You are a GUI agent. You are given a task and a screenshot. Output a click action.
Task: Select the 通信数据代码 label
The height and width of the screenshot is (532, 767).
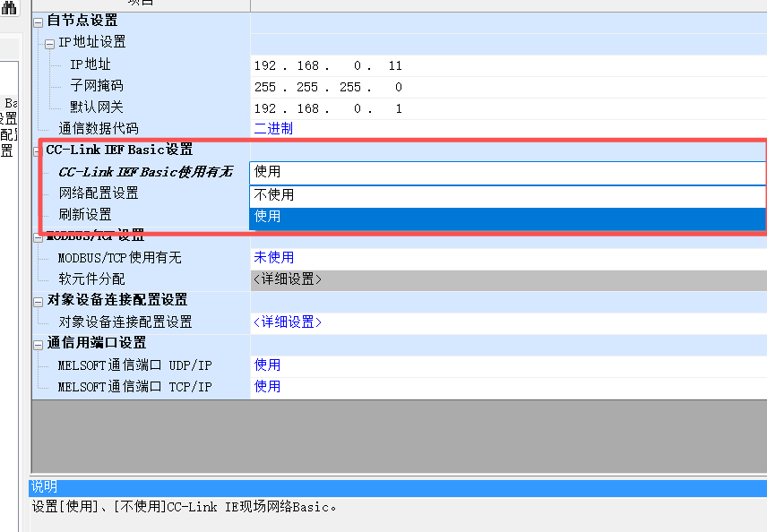(x=99, y=129)
